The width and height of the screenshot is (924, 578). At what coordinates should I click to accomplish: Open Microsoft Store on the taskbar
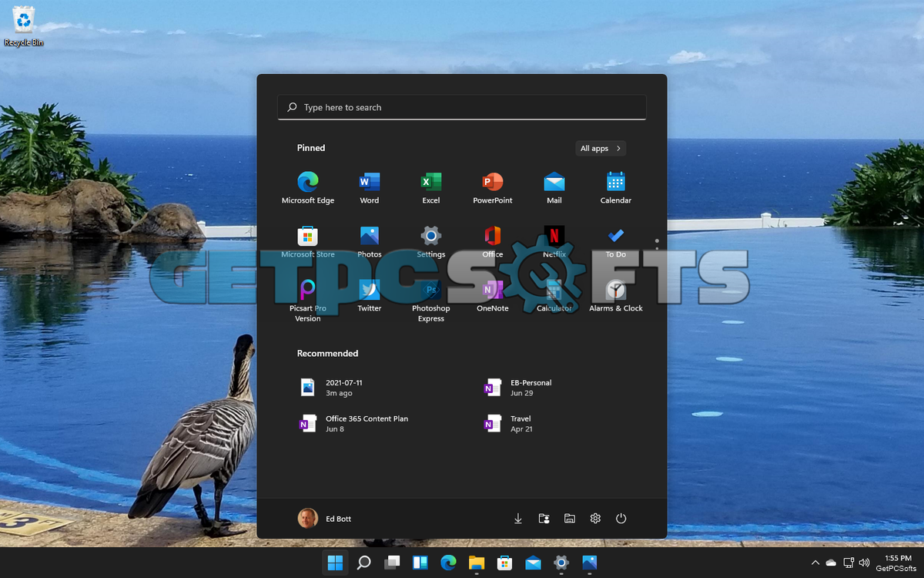505,563
